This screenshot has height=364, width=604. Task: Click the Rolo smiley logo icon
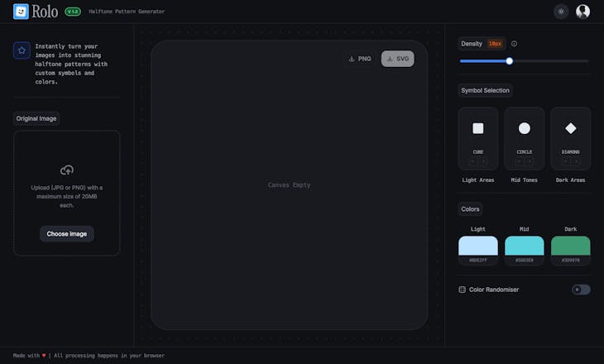pyautogui.click(x=21, y=12)
